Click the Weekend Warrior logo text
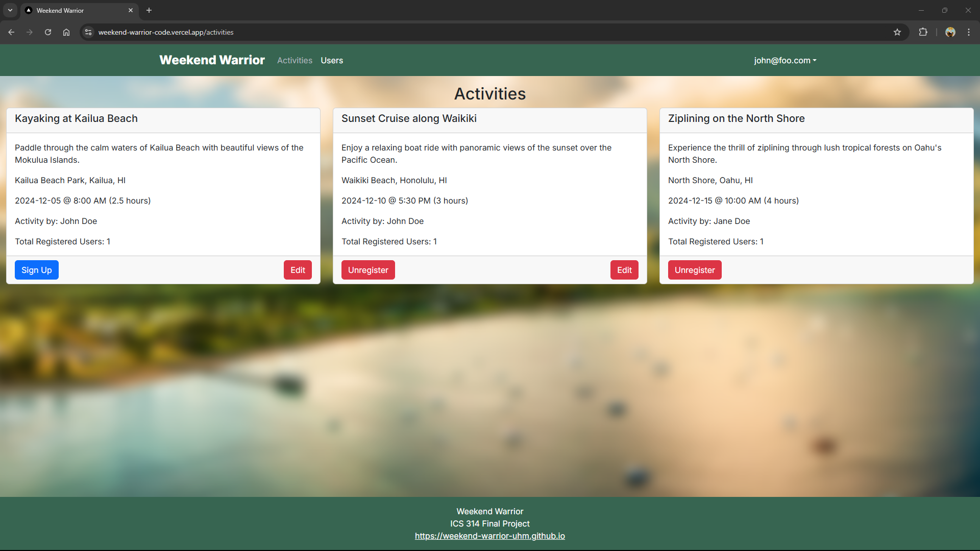Viewport: 980px width, 551px height. point(212,60)
